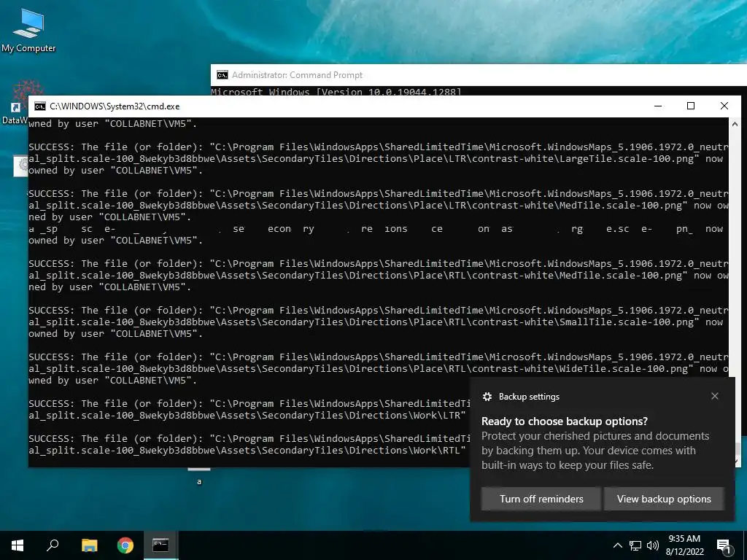Dismiss the Backup settings notification
Image resolution: width=747 pixels, height=560 pixels.
point(715,396)
